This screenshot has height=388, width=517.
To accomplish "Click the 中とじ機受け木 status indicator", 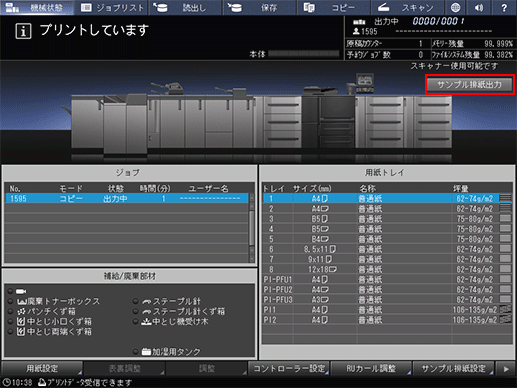I will click(x=135, y=322).
